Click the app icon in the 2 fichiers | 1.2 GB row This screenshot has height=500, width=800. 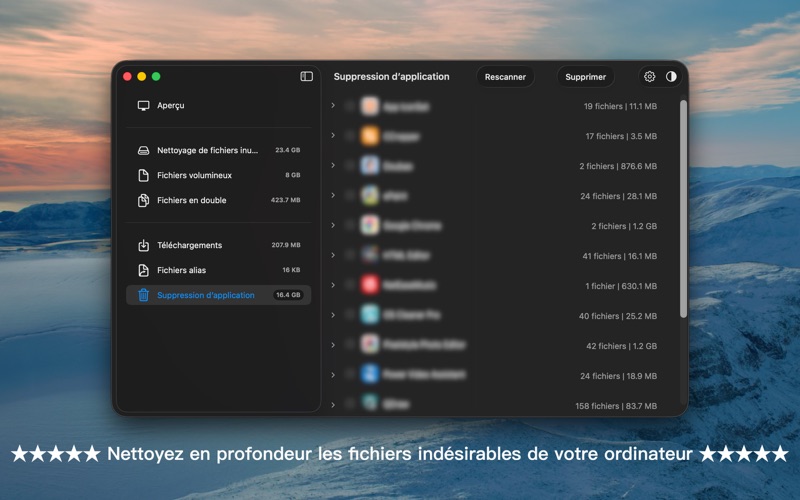tap(370, 226)
